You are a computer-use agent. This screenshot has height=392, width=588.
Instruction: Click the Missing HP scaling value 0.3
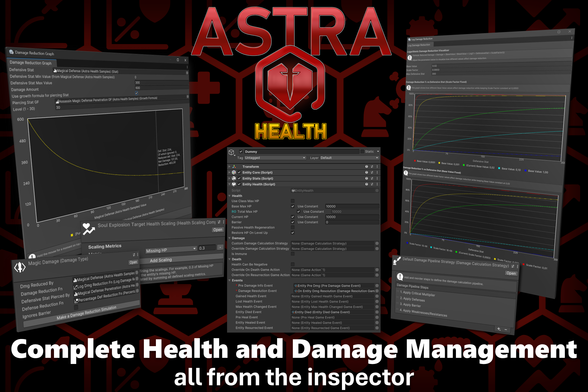(207, 248)
